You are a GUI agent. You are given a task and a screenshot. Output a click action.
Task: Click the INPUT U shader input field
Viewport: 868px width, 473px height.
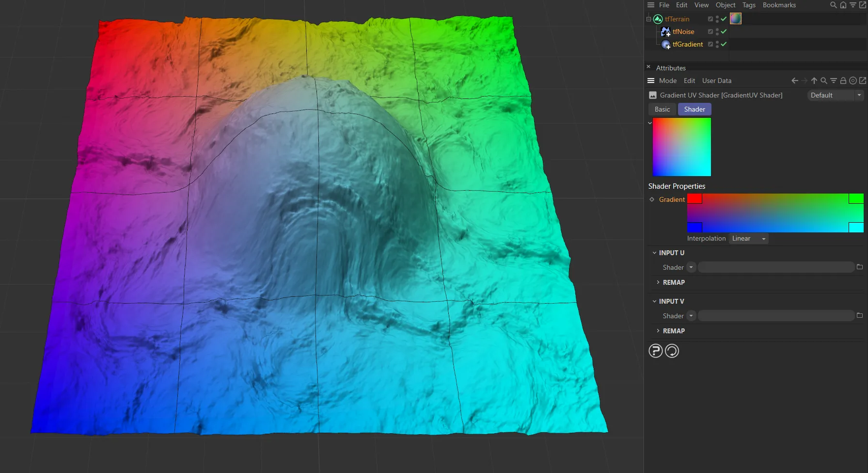coord(775,267)
